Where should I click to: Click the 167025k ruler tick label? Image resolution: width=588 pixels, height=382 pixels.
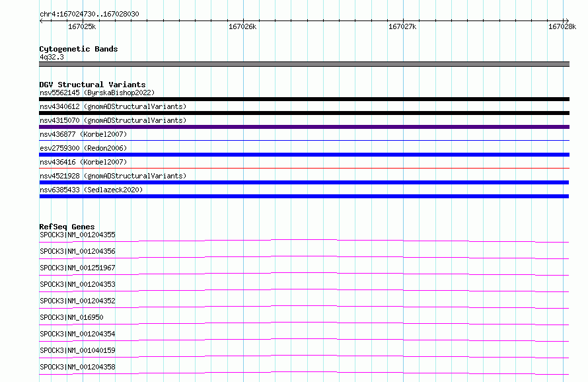click(x=82, y=26)
